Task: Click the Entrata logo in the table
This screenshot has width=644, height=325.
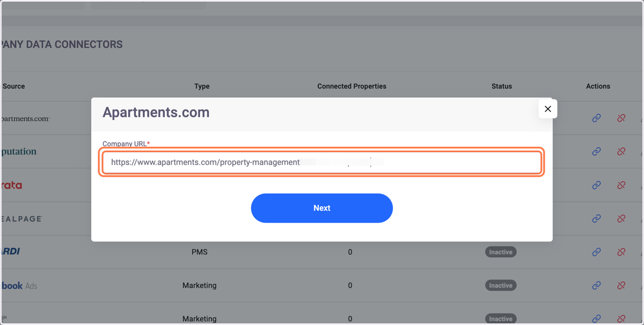Action: point(11,185)
